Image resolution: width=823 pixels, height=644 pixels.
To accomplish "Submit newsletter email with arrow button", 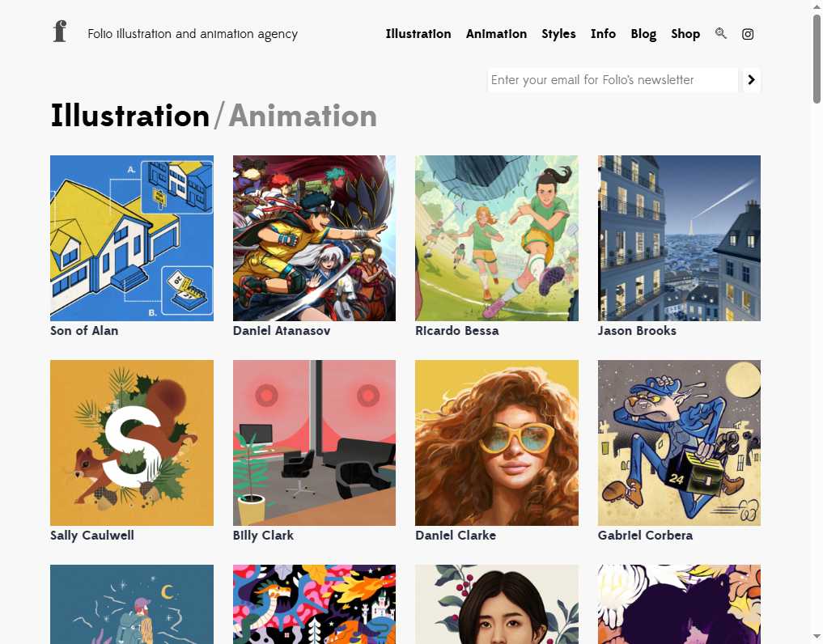I will click(x=751, y=80).
